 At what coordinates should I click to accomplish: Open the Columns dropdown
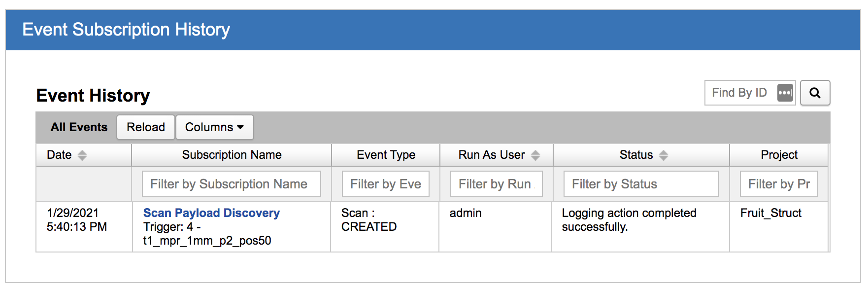tap(214, 127)
